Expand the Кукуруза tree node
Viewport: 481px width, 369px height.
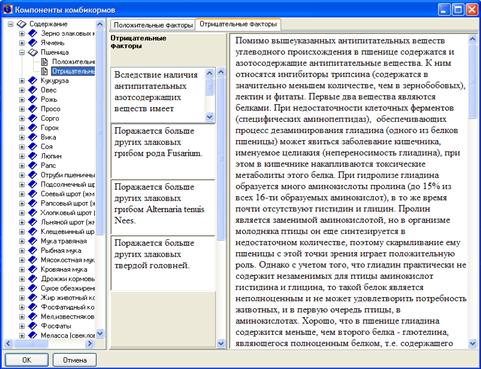point(22,81)
